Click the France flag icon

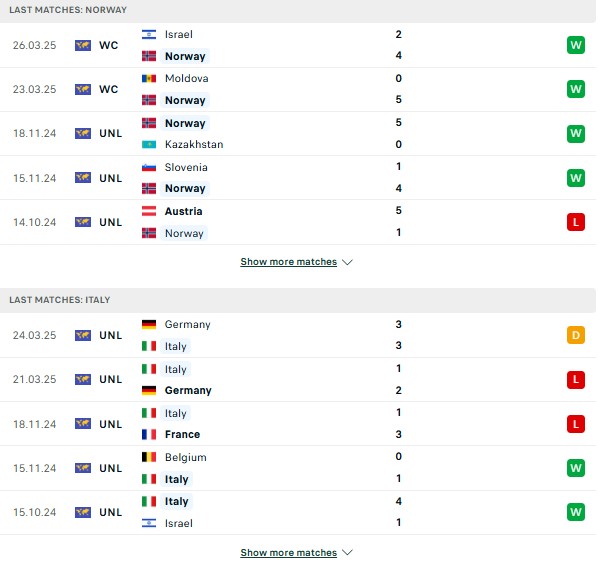tap(149, 434)
